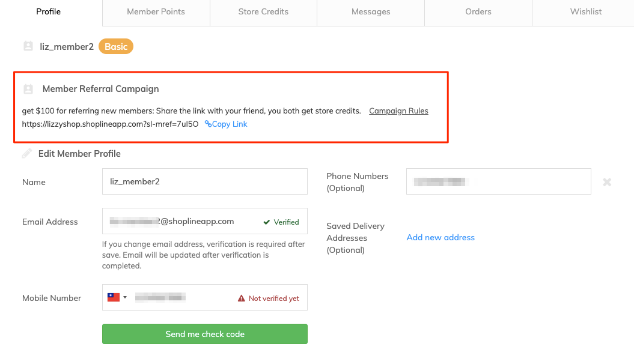This screenshot has height=364, width=634.
Task: Focus the Email Address input field
Action: (x=180, y=222)
